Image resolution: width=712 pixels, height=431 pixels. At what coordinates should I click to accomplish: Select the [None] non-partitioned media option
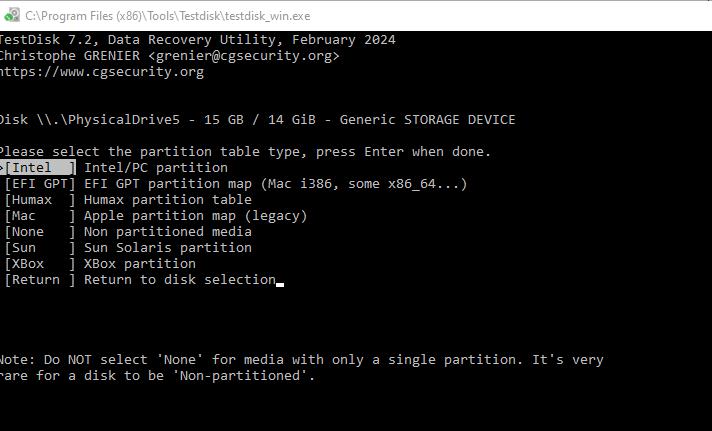coord(40,232)
